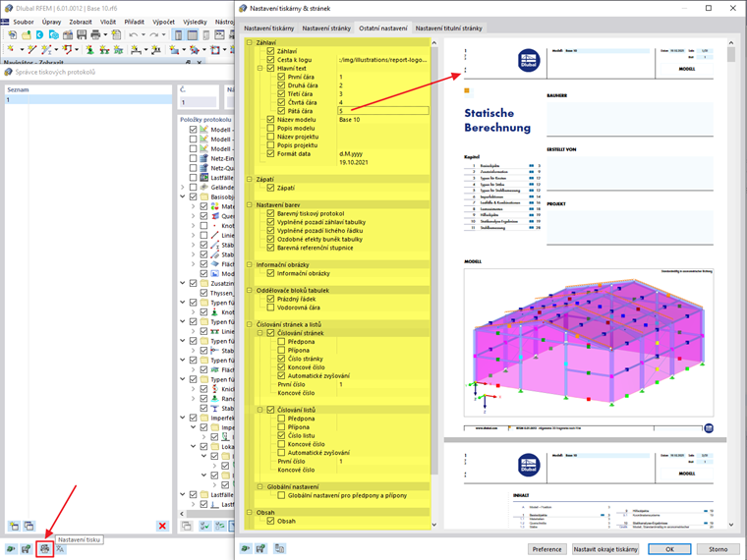
Task: Uncheck the Cesta k logu checkbox
Action: [270, 60]
